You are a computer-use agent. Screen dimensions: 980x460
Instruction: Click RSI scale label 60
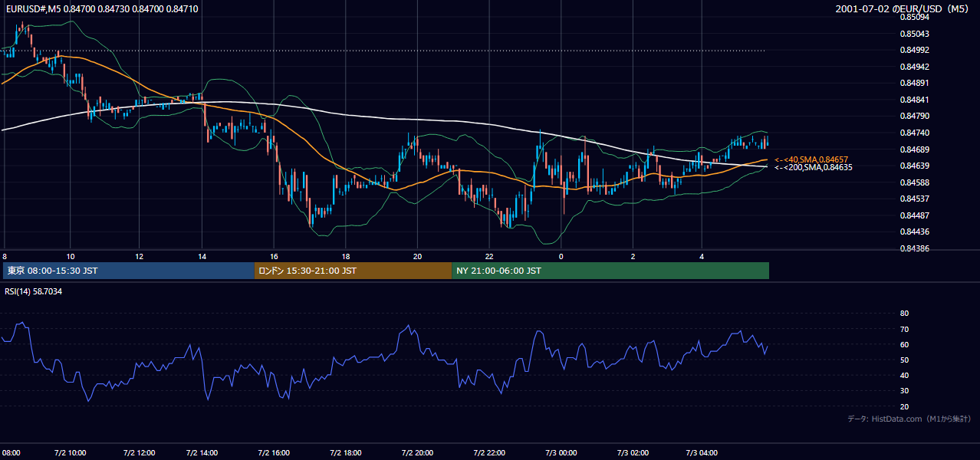click(x=904, y=344)
